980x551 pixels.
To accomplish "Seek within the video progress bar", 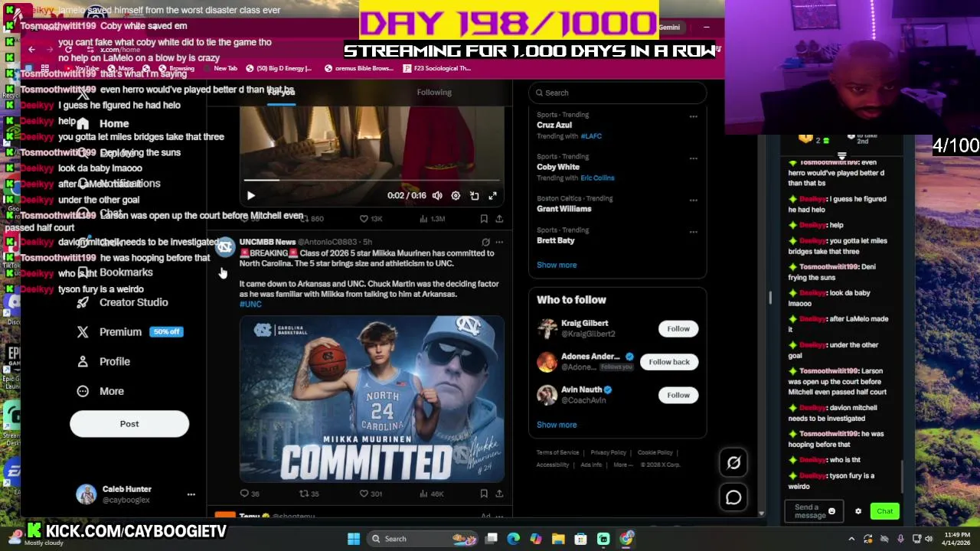I will [x=371, y=180].
